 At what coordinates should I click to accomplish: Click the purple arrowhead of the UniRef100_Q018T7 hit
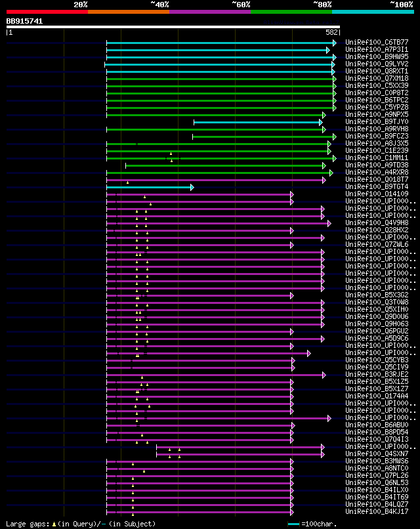[x=324, y=180]
